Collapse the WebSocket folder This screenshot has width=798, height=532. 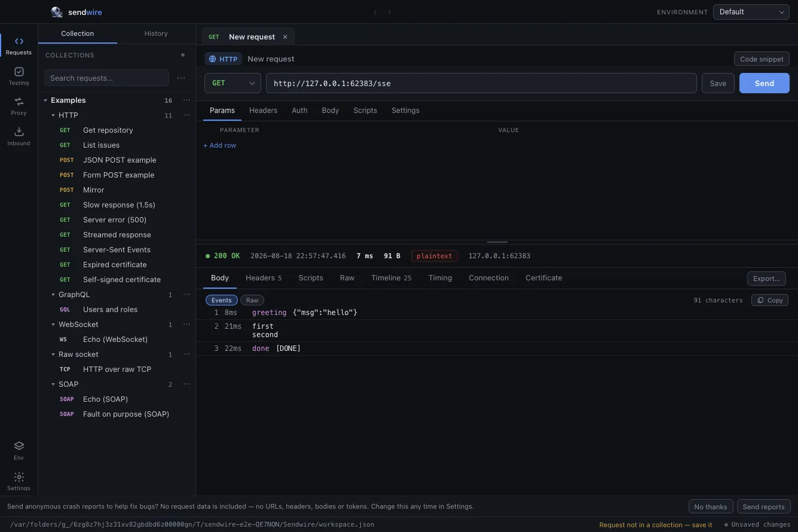point(53,325)
